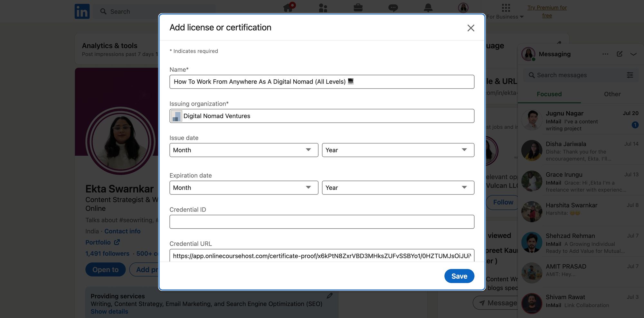Open My Network people icon

pos(323,8)
